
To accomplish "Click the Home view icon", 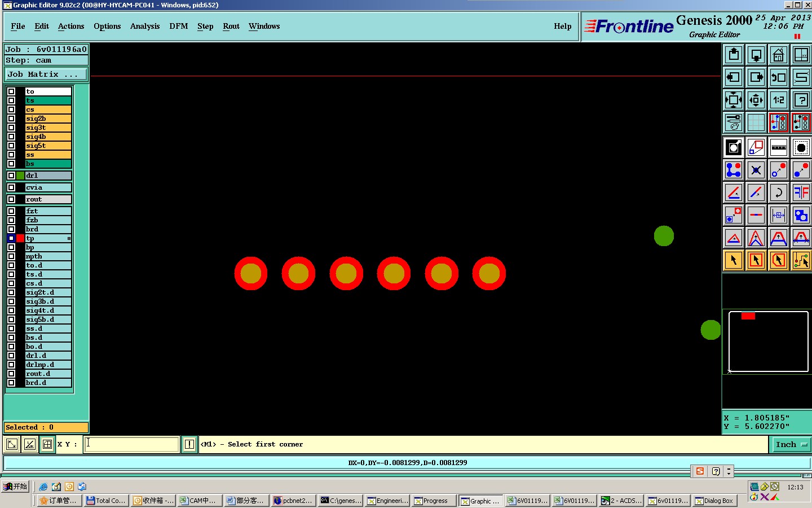I will [778, 55].
